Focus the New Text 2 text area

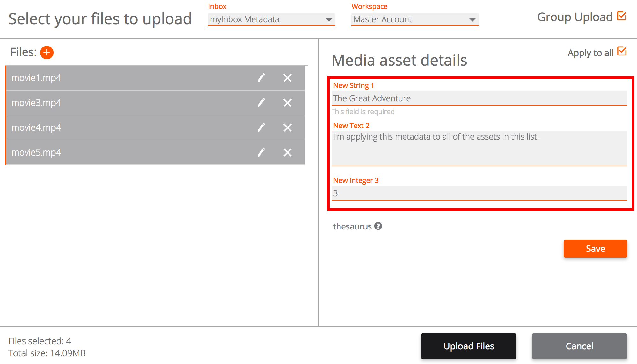click(479, 148)
